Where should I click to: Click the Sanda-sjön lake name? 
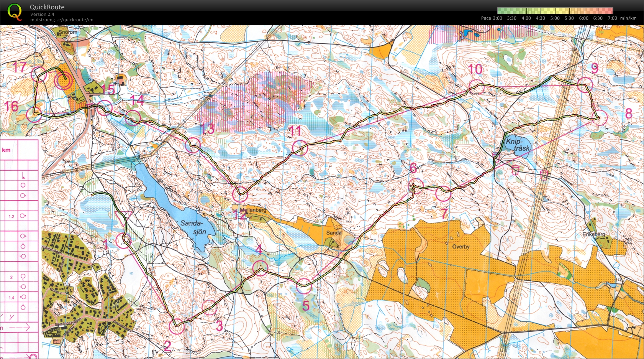point(193,227)
